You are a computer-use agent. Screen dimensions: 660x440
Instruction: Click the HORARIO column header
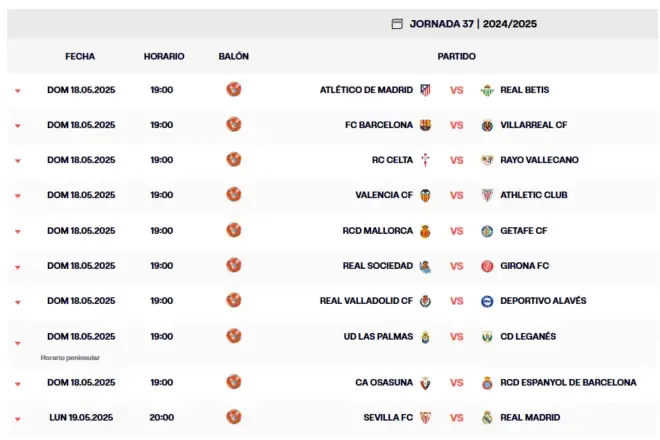(164, 56)
